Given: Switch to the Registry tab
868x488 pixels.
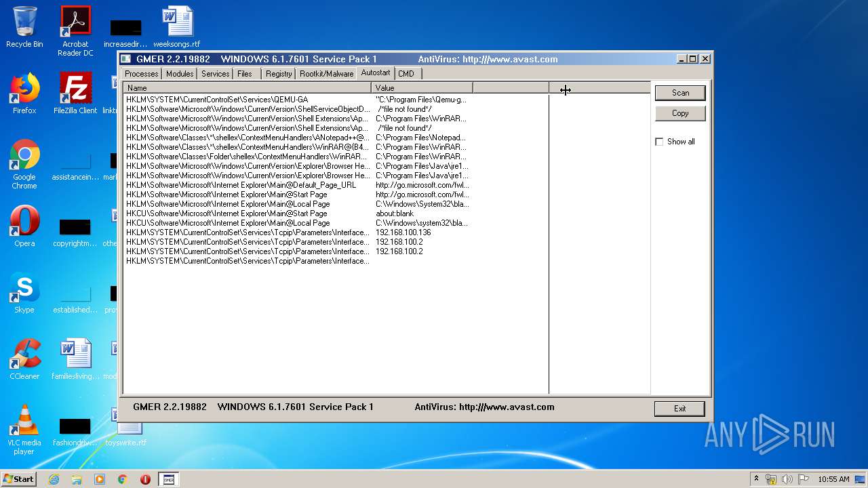Looking at the screenshot, I should click(279, 73).
